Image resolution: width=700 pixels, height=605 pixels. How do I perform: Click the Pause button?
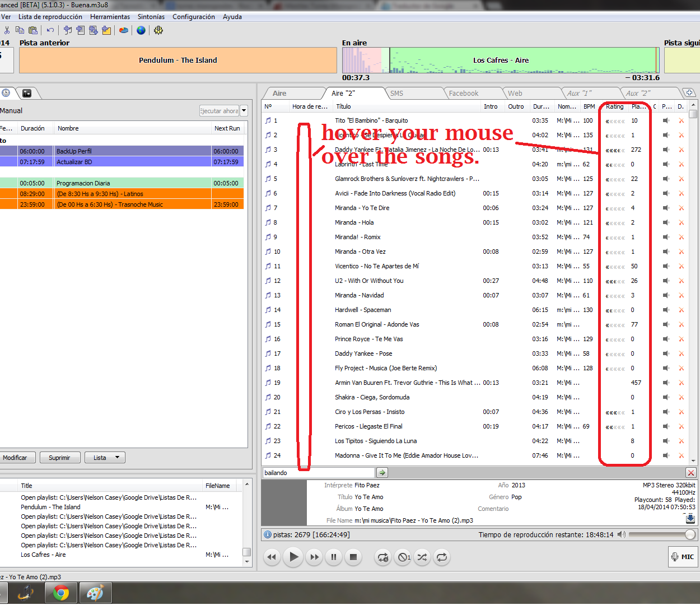334,557
